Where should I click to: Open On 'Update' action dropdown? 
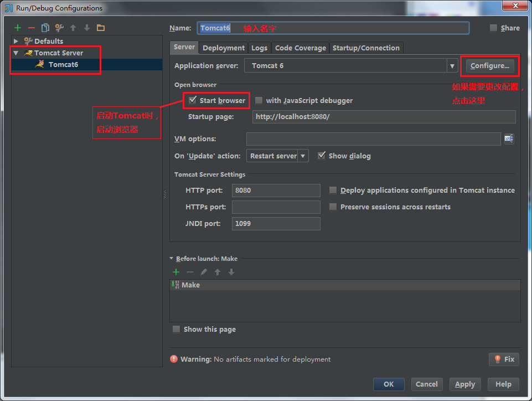click(x=303, y=156)
